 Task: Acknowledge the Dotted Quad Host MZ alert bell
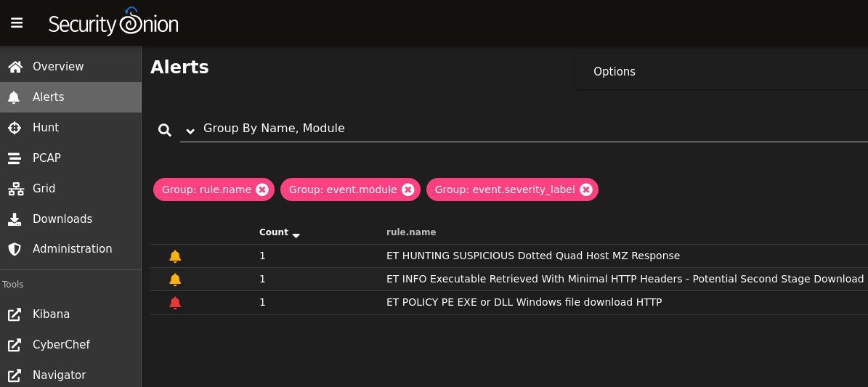[175, 256]
